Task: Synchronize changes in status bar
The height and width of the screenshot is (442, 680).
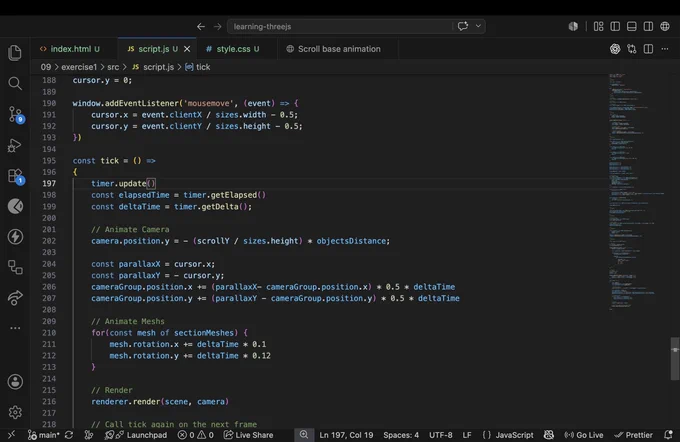Action: pyautogui.click(x=69, y=435)
